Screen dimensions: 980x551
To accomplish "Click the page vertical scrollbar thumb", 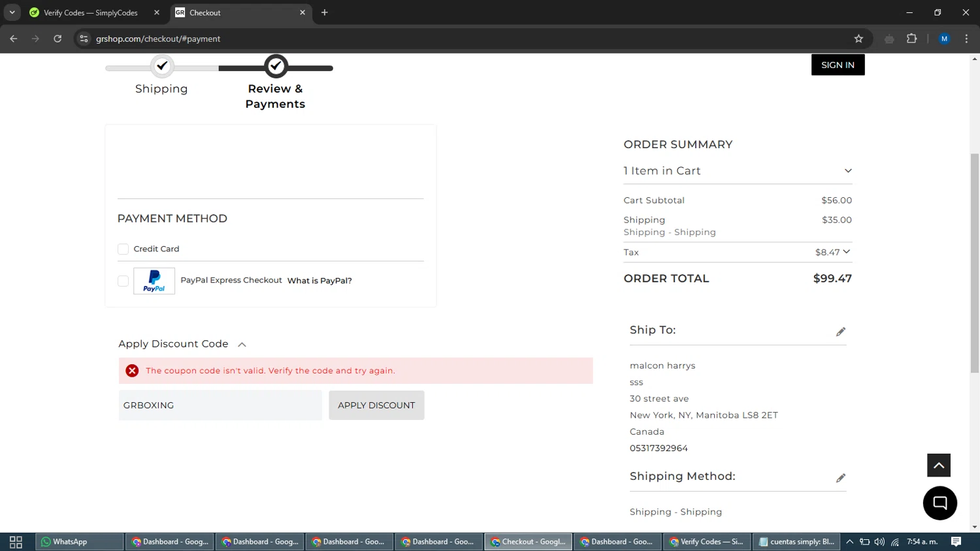I will tap(975, 263).
